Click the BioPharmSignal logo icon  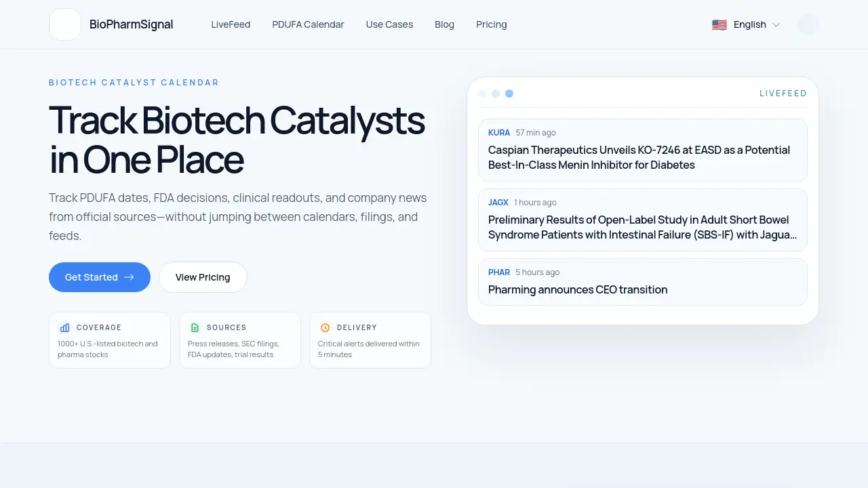click(x=65, y=24)
